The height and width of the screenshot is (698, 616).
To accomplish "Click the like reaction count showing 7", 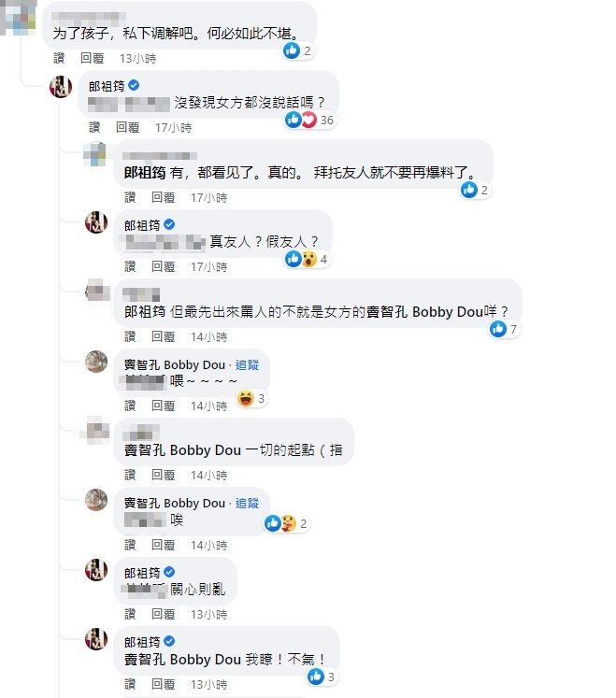I will tap(504, 329).
